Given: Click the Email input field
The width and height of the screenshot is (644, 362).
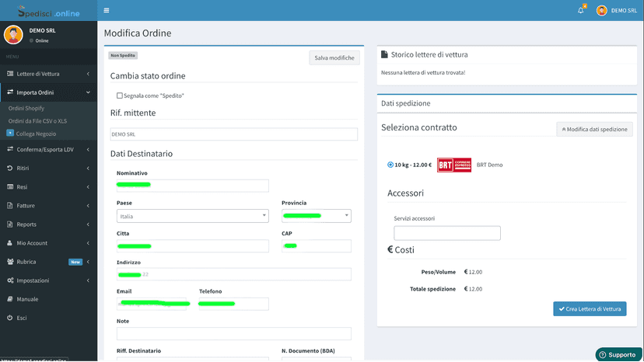Looking at the screenshot, I should [152, 304].
